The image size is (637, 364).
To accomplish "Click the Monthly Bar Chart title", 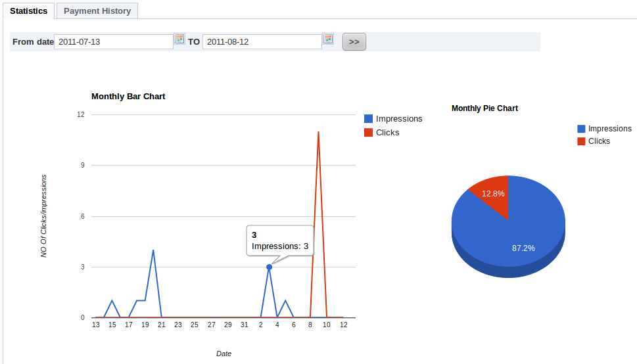I will 128,97.
